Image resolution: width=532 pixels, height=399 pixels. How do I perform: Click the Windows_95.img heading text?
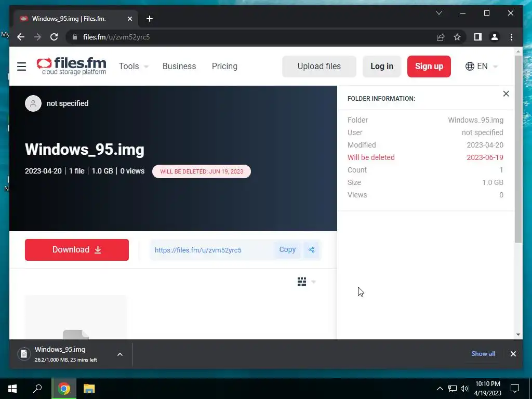coord(85,149)
